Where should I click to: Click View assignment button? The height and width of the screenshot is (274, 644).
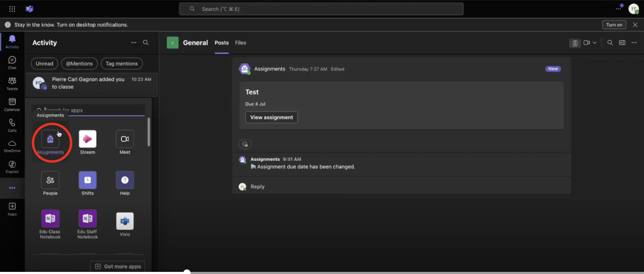[271, 117]
